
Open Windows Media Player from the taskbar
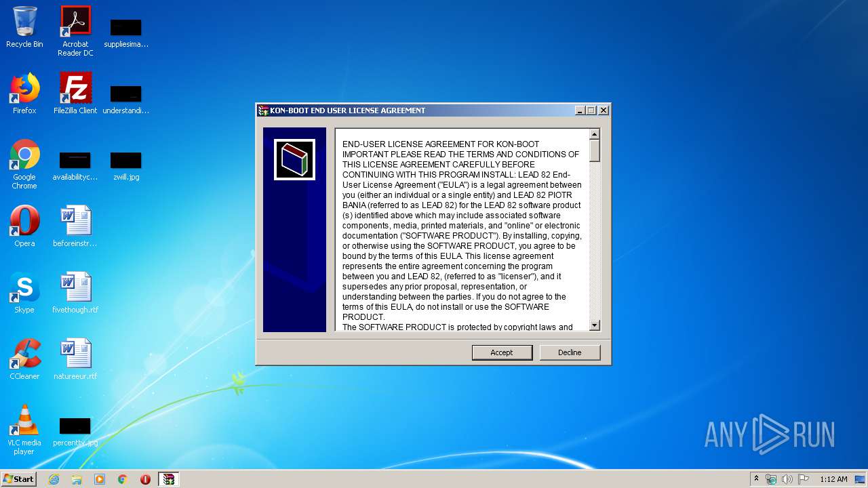(100, 479)
